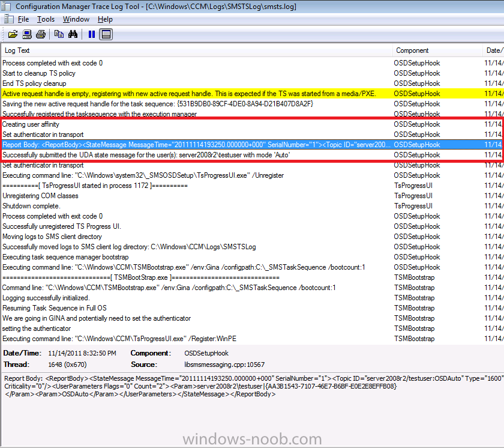Select 'We are going in GINA' row

click(x=252, y=318)
